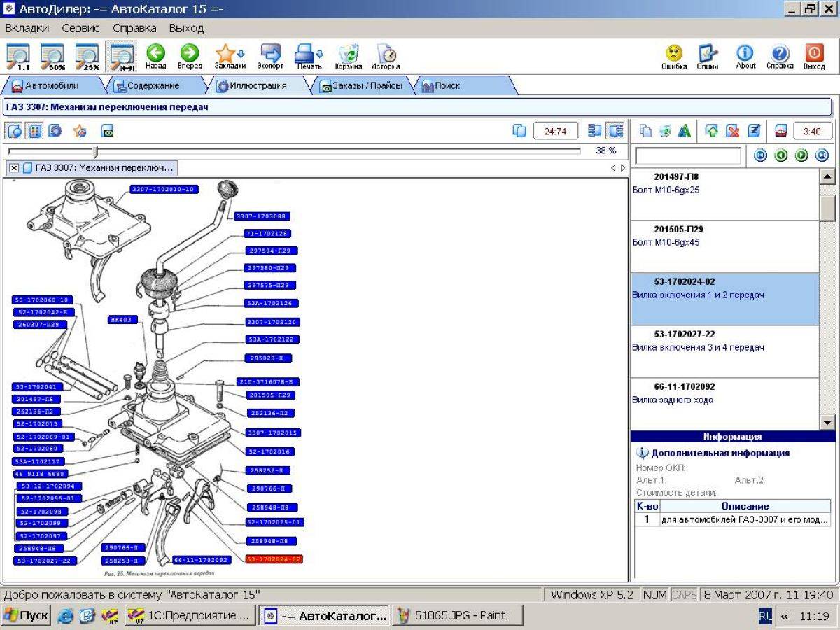Image resolution: width=840 pixels, height=630 pixels.
Task: Jump to last part record
Action: coord(822,155)
